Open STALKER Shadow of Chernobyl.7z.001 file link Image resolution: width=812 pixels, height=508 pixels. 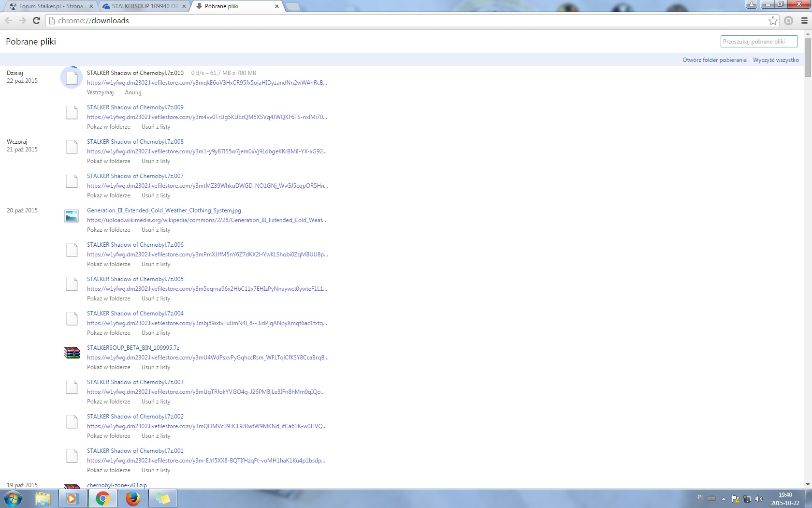pos(135,451)
